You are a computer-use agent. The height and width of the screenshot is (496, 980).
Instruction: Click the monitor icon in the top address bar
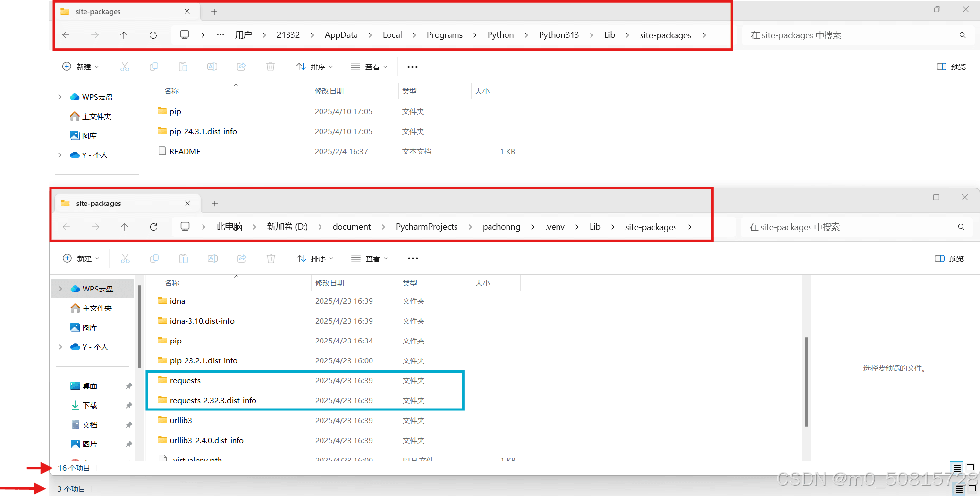click(185, 35)
